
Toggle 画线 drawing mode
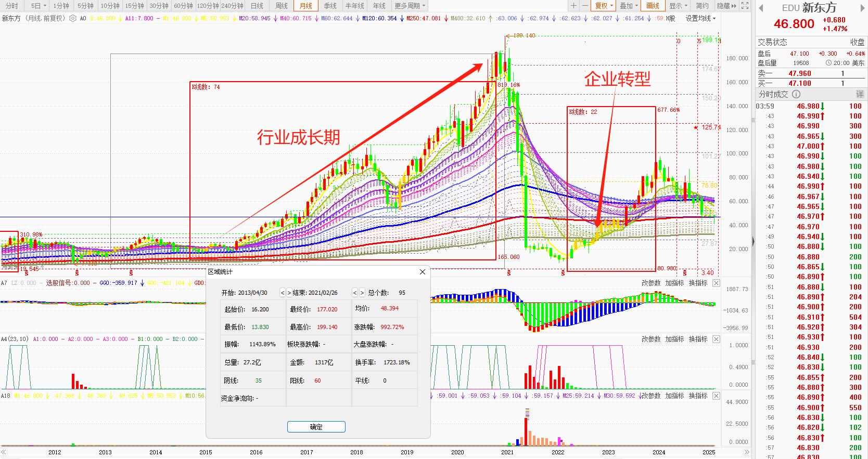point(653,6)
